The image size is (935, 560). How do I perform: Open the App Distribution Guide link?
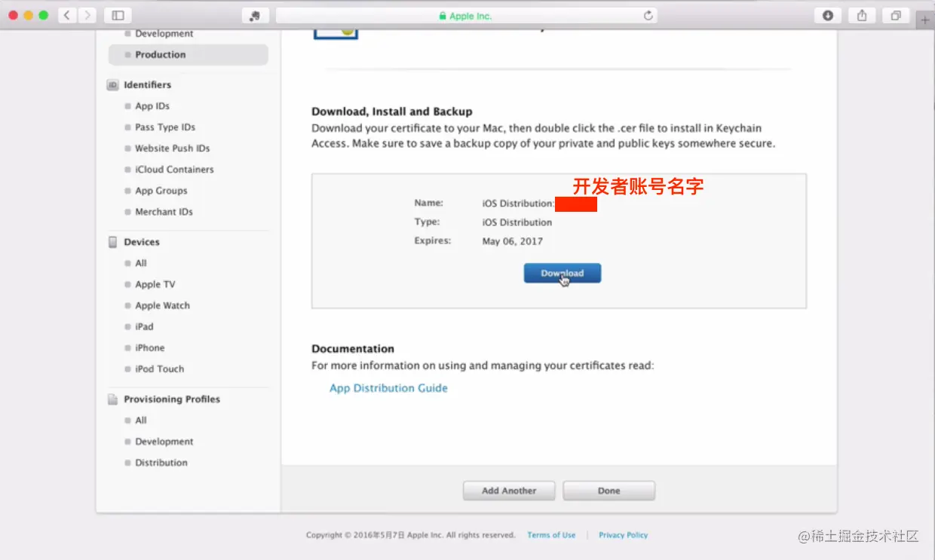(388, 388)
